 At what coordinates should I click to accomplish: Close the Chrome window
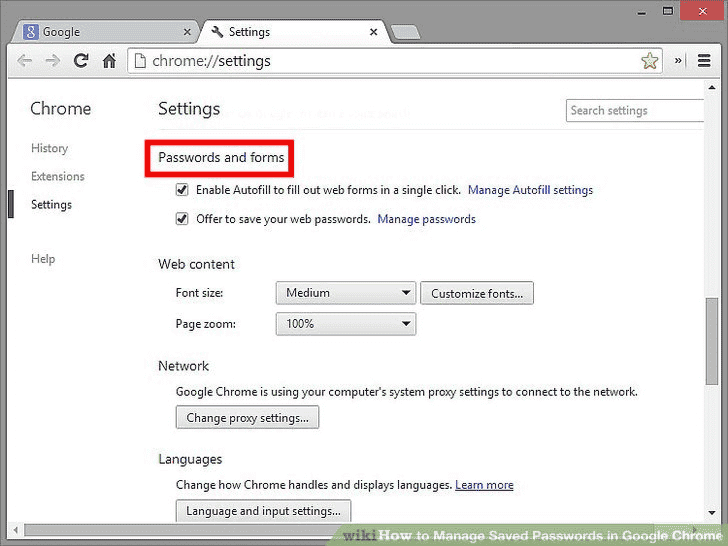point(702,11)
